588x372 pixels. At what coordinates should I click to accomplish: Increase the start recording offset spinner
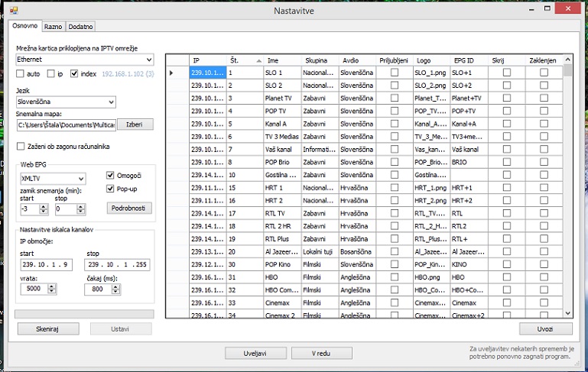(x=43, y=205)
